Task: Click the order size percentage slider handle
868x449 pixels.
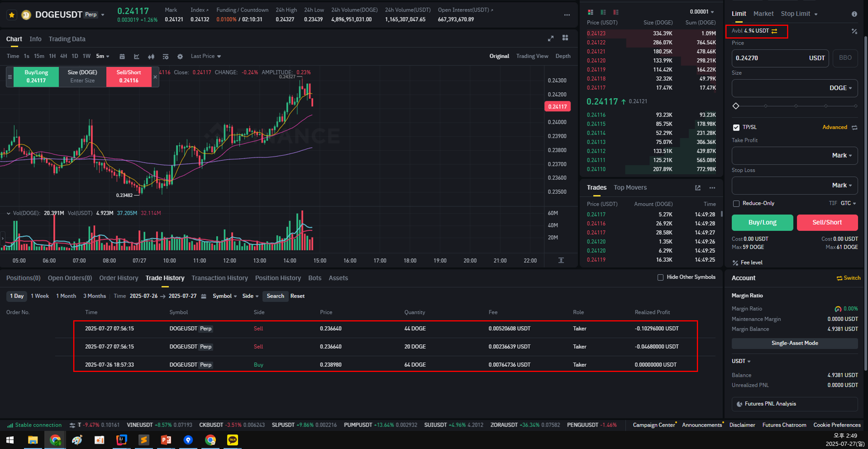Action: (x=736, y=106)
